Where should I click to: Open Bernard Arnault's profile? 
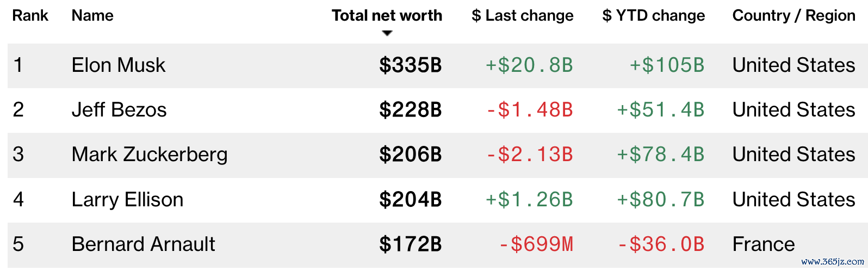[144, 244]
